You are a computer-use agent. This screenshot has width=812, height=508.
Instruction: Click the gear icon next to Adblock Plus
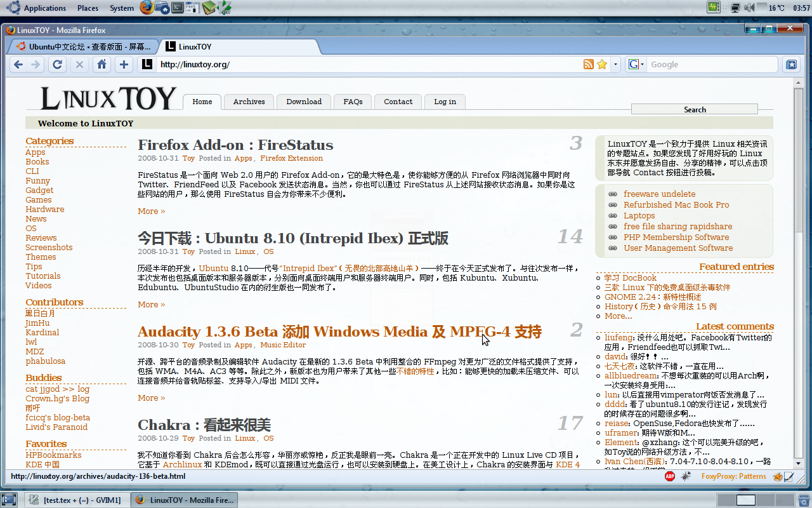(x=686, y=476)
